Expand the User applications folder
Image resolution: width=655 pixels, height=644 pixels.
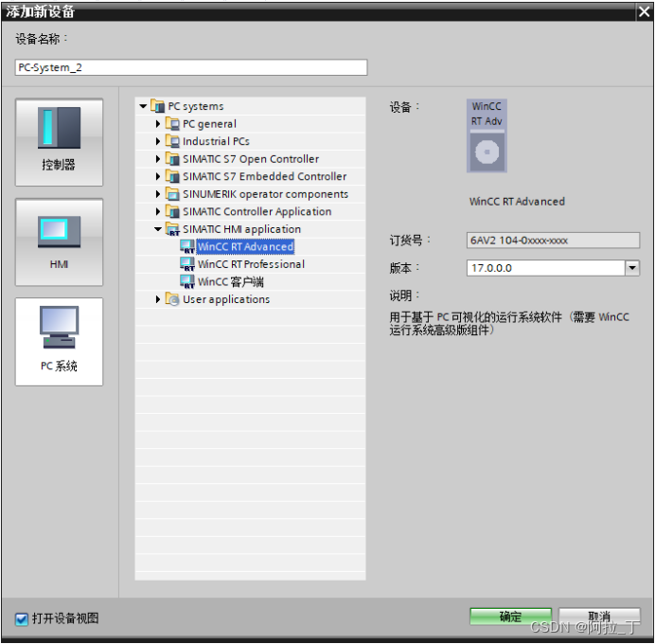[158, 299]
